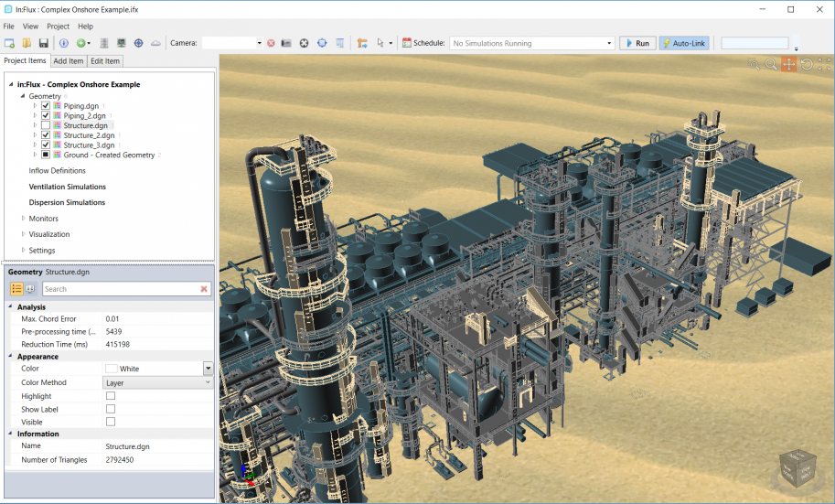The height and width of the screenshot is (504, 835).
Task: Open the Project menu
Action: click(x=58, y=27)
